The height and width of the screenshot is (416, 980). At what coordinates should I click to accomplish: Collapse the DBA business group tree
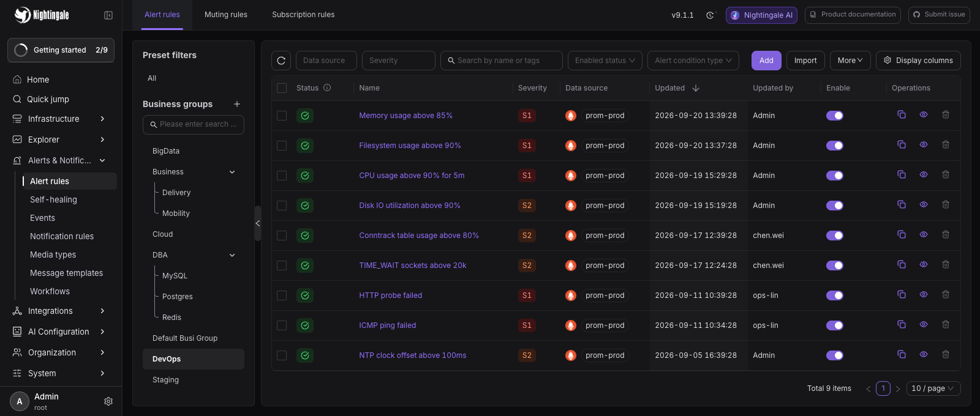point(232,255)
